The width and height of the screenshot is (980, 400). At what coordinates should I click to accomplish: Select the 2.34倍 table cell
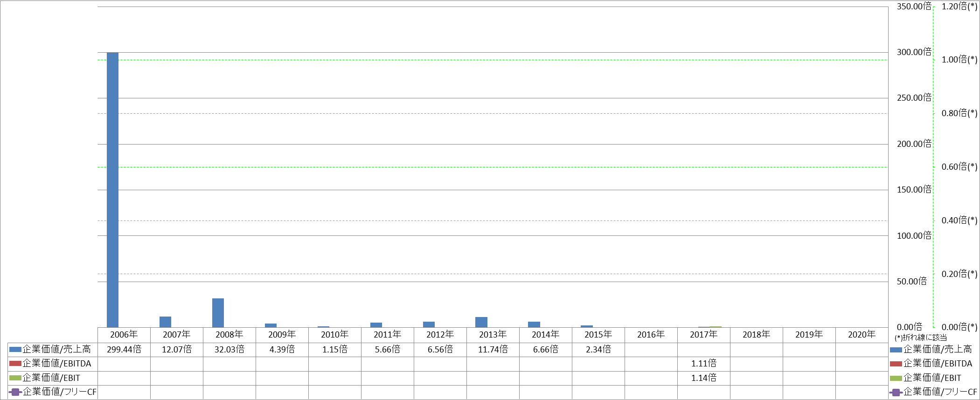coord(598,349)
